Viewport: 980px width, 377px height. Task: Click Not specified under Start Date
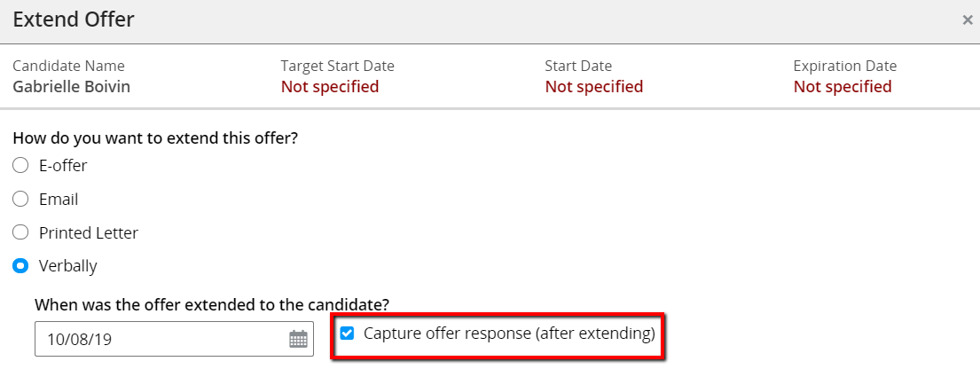[x=594, y=87]
